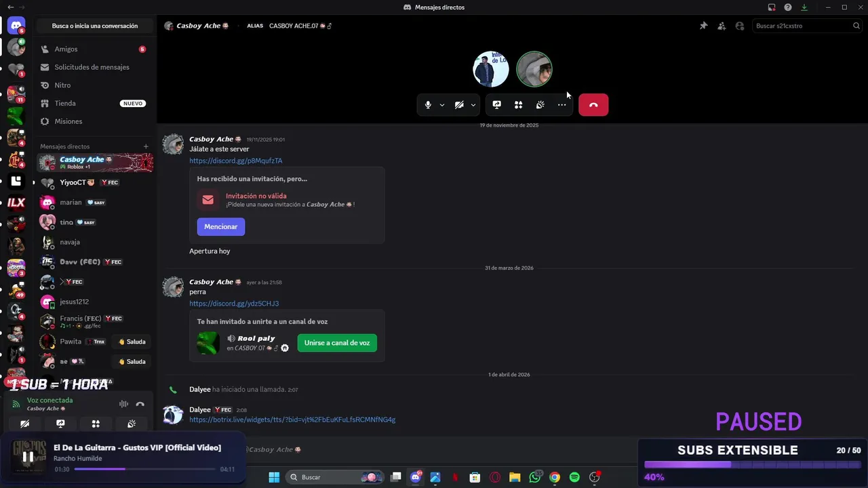868x488 pixels.
Task: Click Saluda button next to ae
Action: (x=132, y=361)
